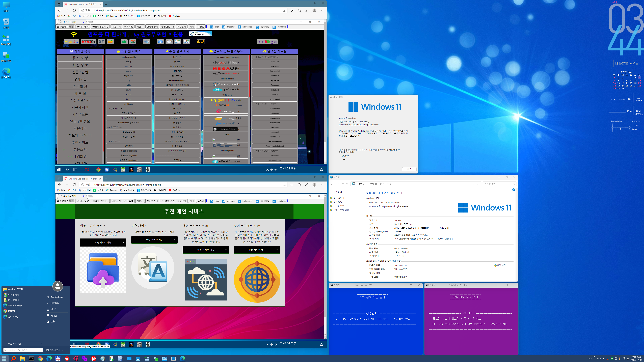Click floppy disk 64 taskbar icon
This screenshot has width=644, height=362.
click(58, 358)
